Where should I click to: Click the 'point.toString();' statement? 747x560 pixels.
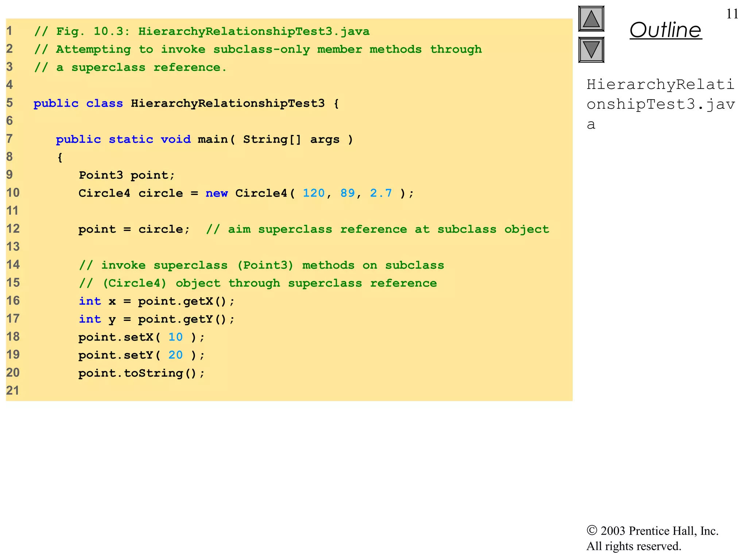(x=142, y=373)
